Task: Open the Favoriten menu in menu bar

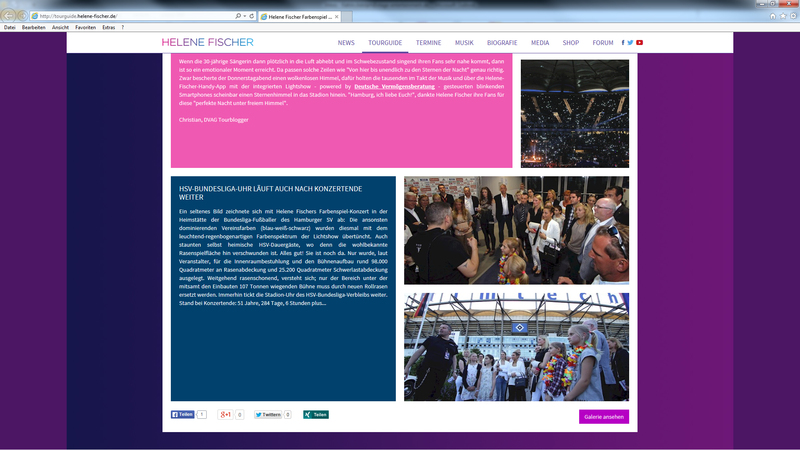Action: [x=85, y=27]
